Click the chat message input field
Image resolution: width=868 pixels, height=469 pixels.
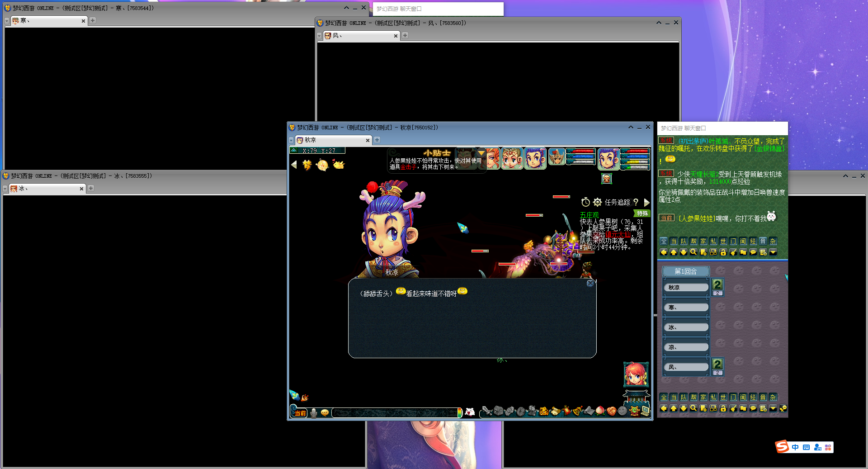click(x=396, y=412)
